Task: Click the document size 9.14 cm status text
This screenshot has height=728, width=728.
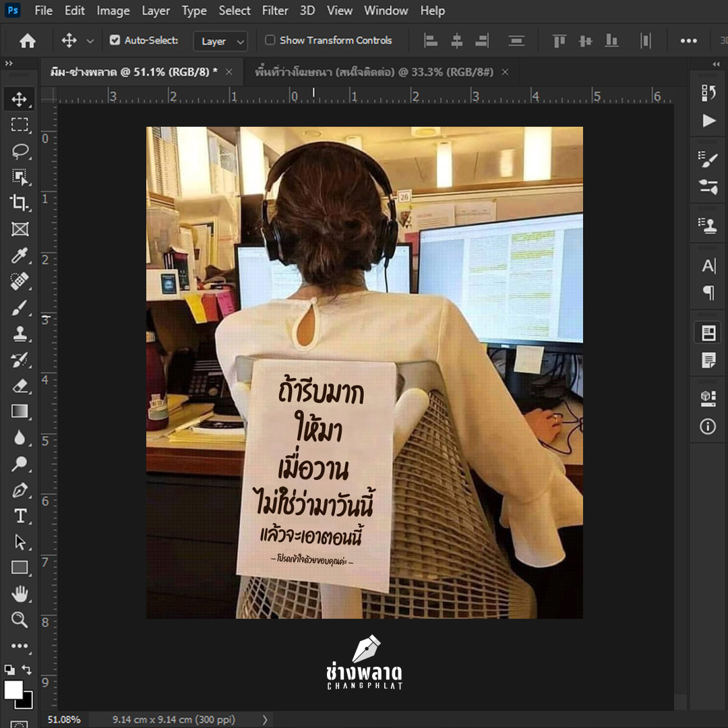Action: (174, 720)
